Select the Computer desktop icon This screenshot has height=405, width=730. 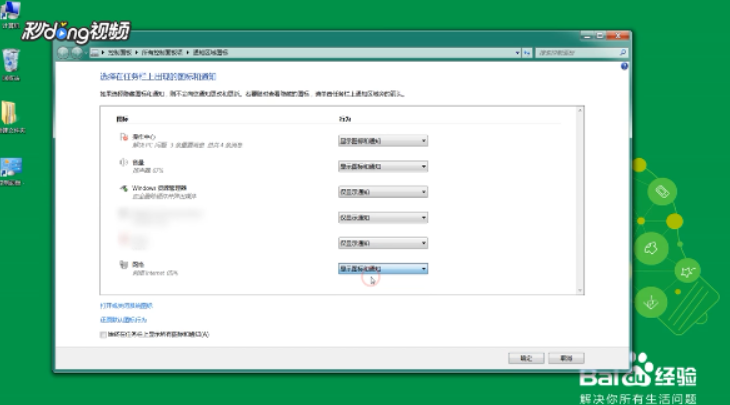tap(11, 15)
